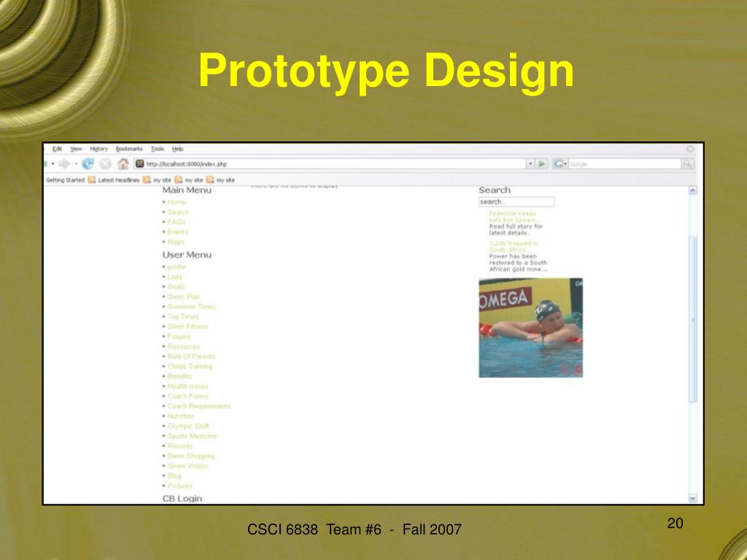
Task: Open the Swim Fitness link
Action: pos(187,327)
